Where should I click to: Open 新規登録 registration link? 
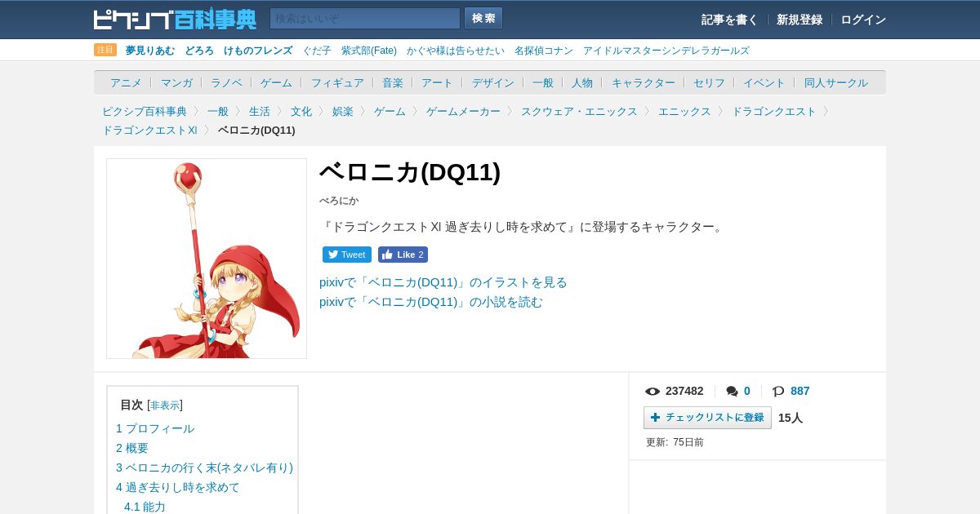(x=800, y=20)
